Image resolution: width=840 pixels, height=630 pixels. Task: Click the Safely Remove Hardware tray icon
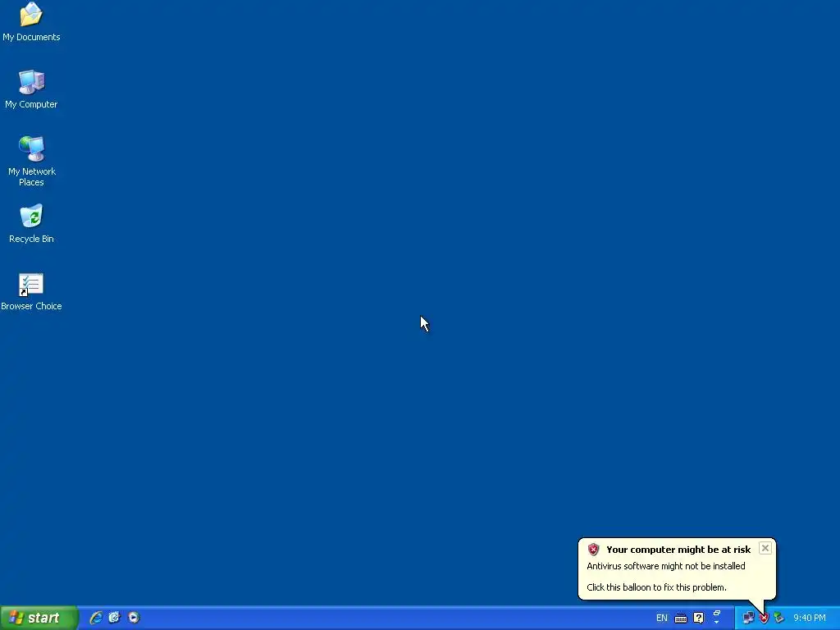(x=779, y=619)
